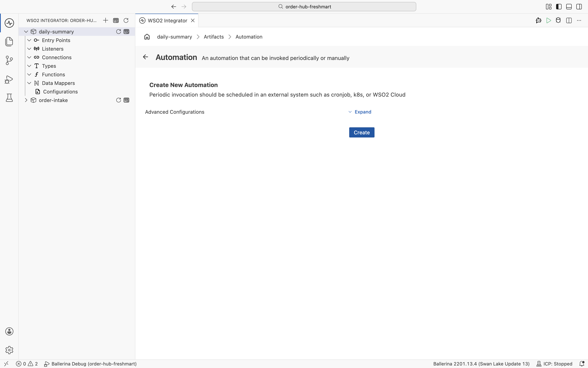Open WSO2 Integrator activity bar icon

click(x=9, y=23)
